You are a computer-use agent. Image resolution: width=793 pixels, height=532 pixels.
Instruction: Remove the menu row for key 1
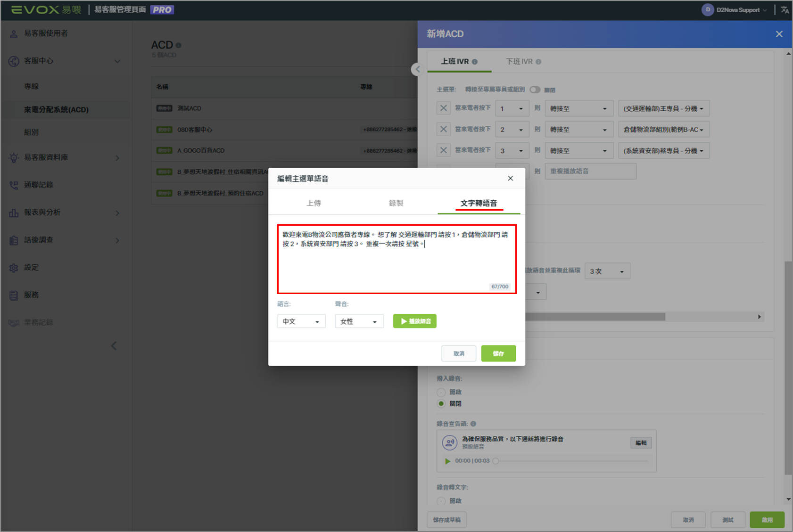coord(444,108)
